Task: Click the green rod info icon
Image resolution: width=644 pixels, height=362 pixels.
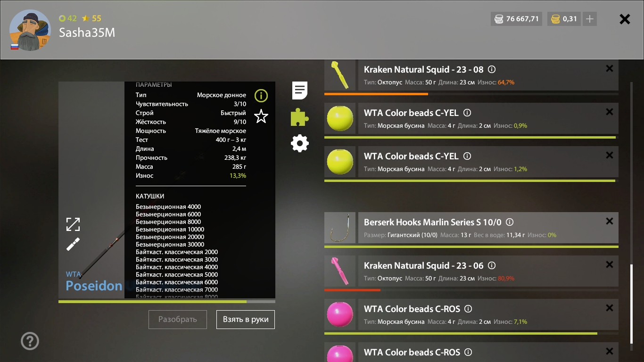Action: (261, 96)
